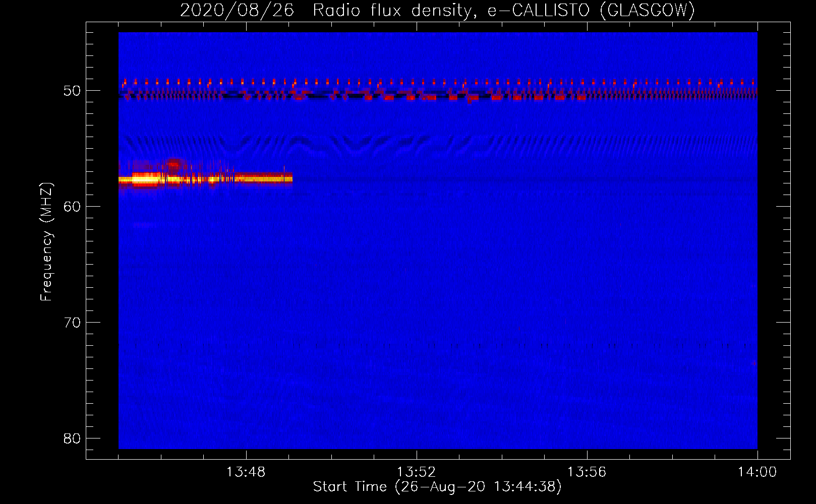816x504 pixels.
Task: Click the 13:52 time tick label
Action: tap(417, 472)
